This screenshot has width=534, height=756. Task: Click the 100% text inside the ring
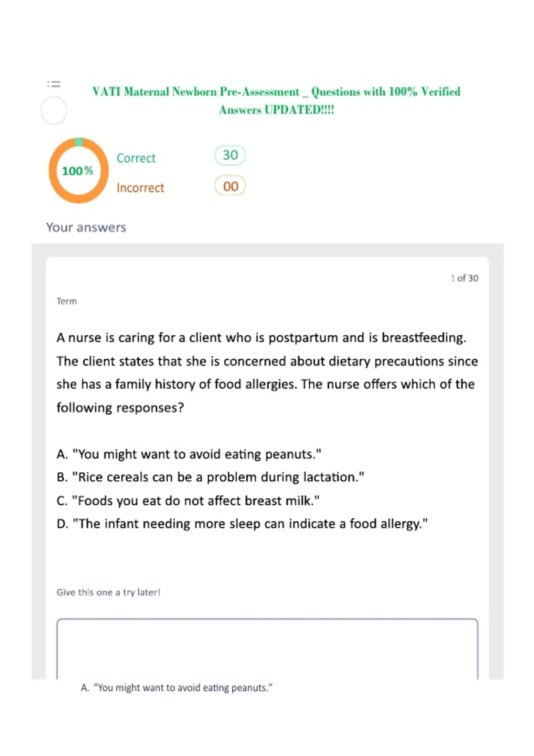[78, 171]
